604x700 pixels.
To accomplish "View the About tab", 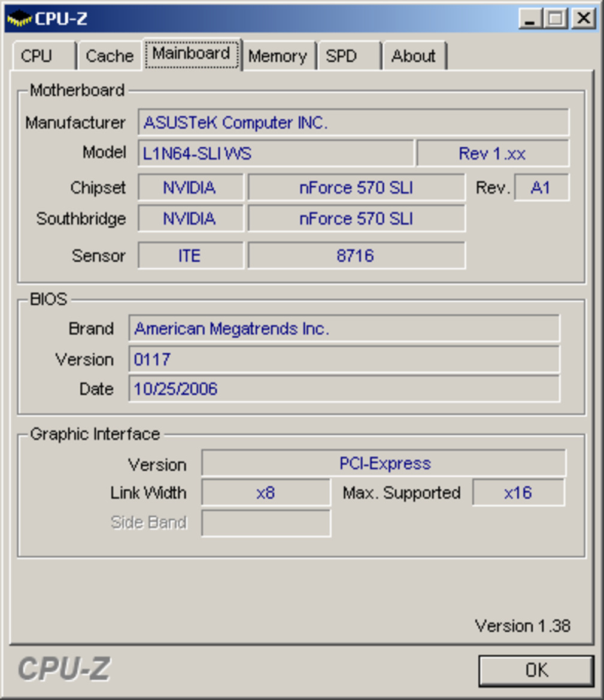I will 414,56.
